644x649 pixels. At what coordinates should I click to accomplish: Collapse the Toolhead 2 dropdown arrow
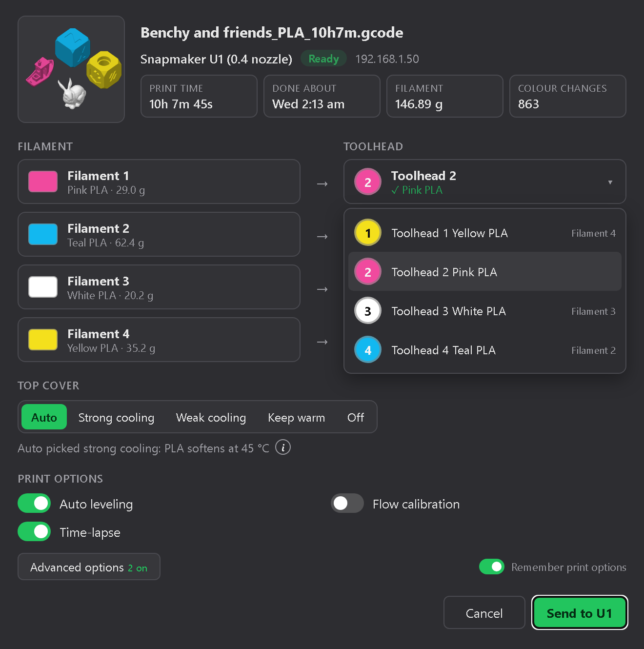(x=610, y=182)
